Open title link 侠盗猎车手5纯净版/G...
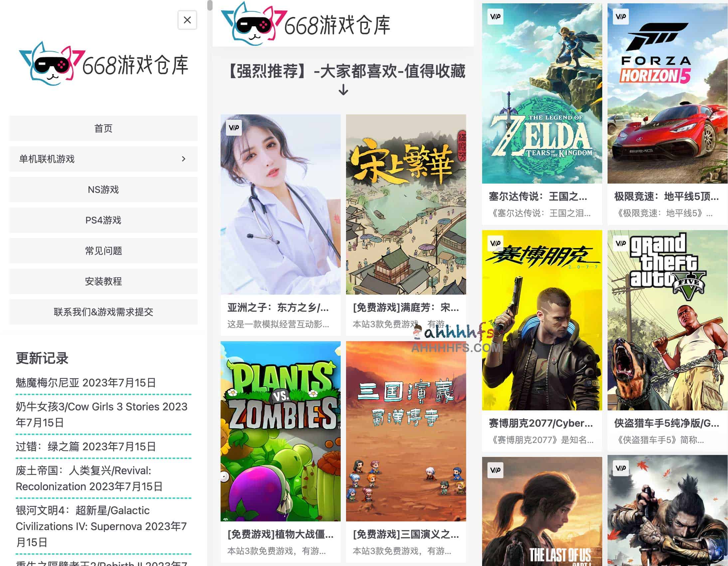This screenshot has width=728, height=566. pyautogui.click(x=667, y=423)
